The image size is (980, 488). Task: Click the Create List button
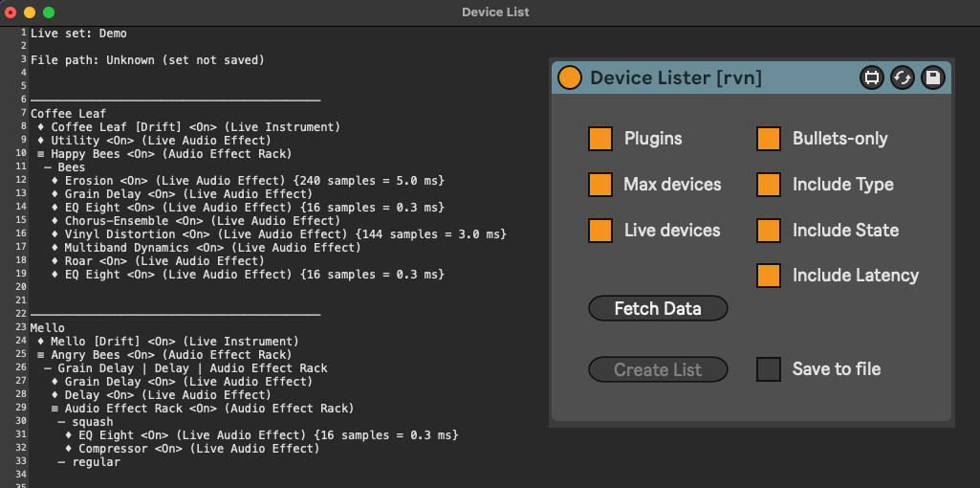tap(658, 369)
